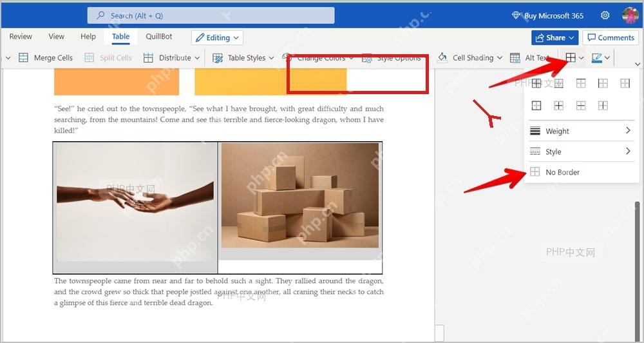
Task: Expand the ribbon options chevron
Action: (x=638, y=64)
